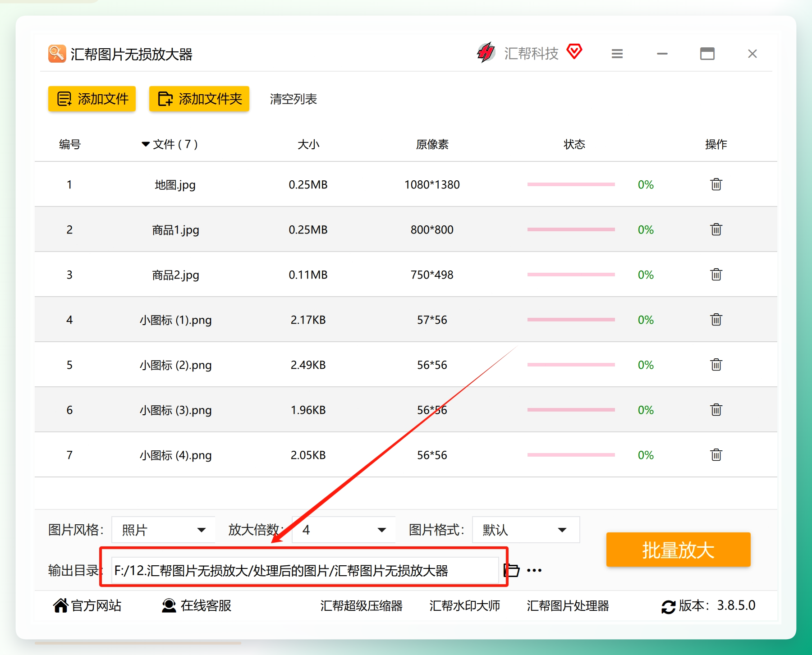Select the file name 小图标 (1).png

tap(175, 320)
